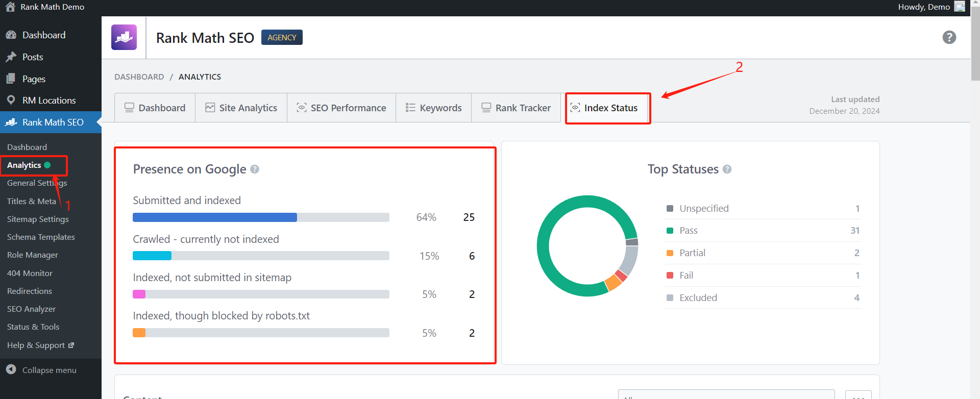Image resolution: width=980 pixels, height=399 pixels.
Task: Click the Pages icon in sidebar
Action: pyautogui.click(x=11, y=79)
